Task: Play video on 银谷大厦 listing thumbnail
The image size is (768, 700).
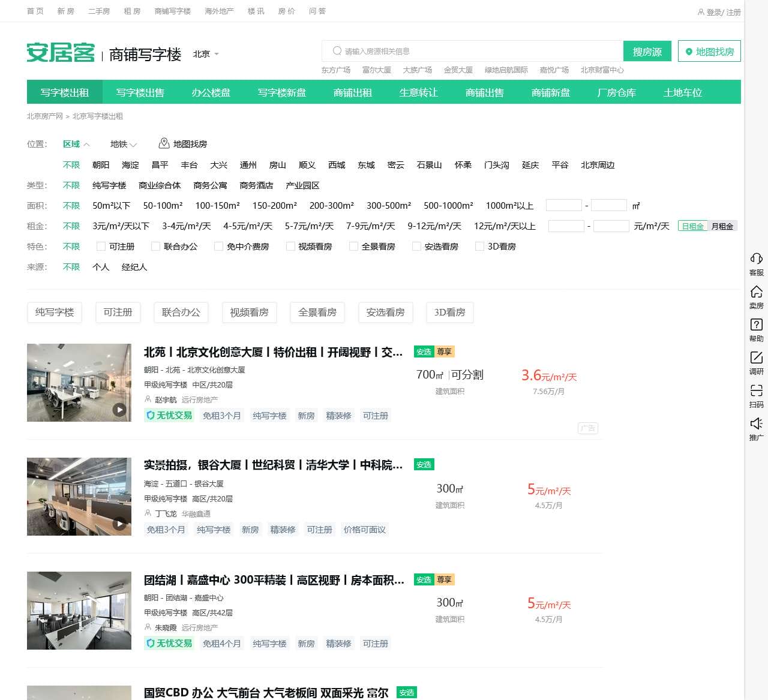Action: click(x=120, y=524)
